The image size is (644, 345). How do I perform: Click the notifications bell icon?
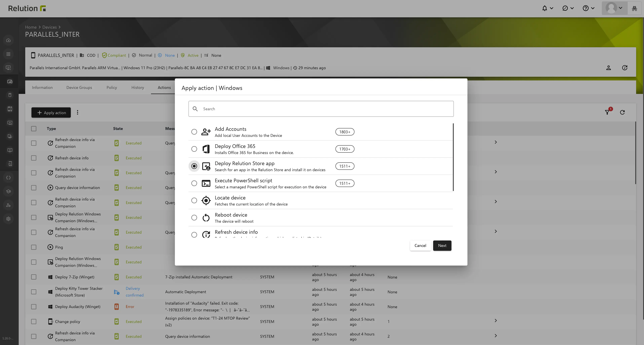(545, 8)
